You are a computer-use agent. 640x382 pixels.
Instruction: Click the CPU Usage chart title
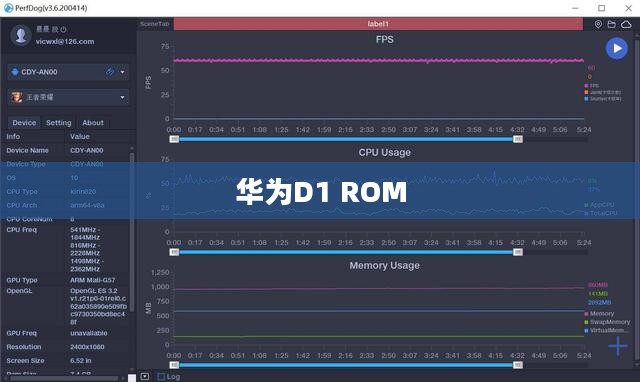coord(384,153)
